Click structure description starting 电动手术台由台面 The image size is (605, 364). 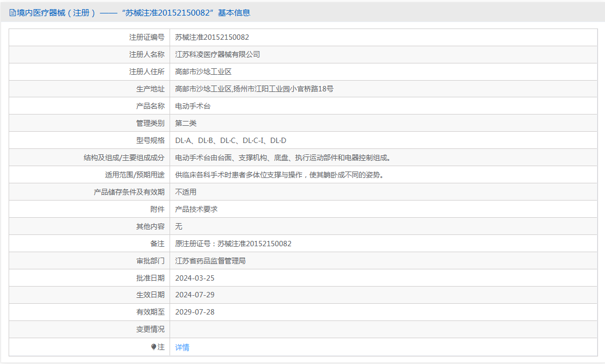coord(283,158)
